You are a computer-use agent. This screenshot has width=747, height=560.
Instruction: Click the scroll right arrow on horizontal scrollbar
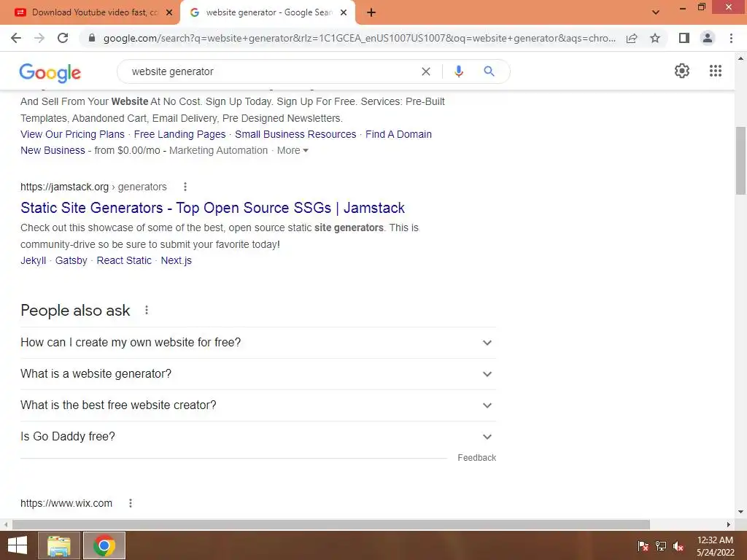729,524
